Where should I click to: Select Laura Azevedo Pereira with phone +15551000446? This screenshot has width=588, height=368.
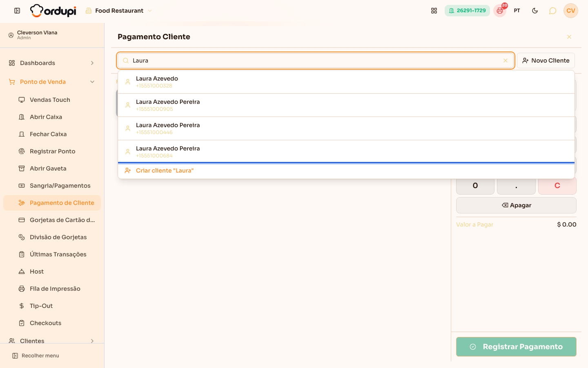point(346,128)
